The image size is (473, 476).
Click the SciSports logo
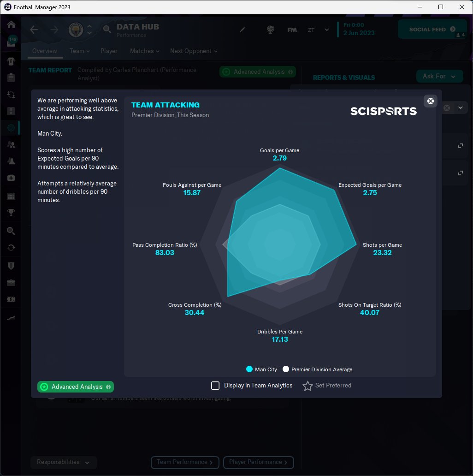click(x=384, y=111)
